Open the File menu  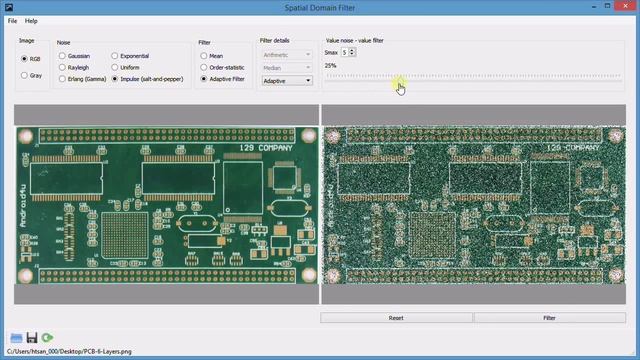12,21
